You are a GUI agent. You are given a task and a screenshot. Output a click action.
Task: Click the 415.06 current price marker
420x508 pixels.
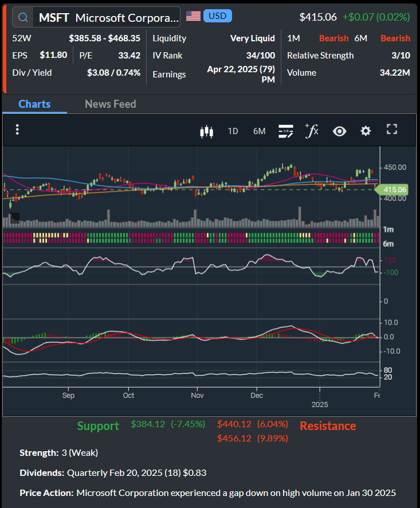pyautogui.click(x=392, y=190)
